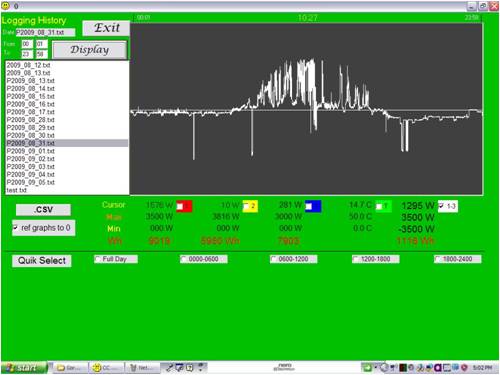
Task: Click the From hour input field
Action: (27, 44)
